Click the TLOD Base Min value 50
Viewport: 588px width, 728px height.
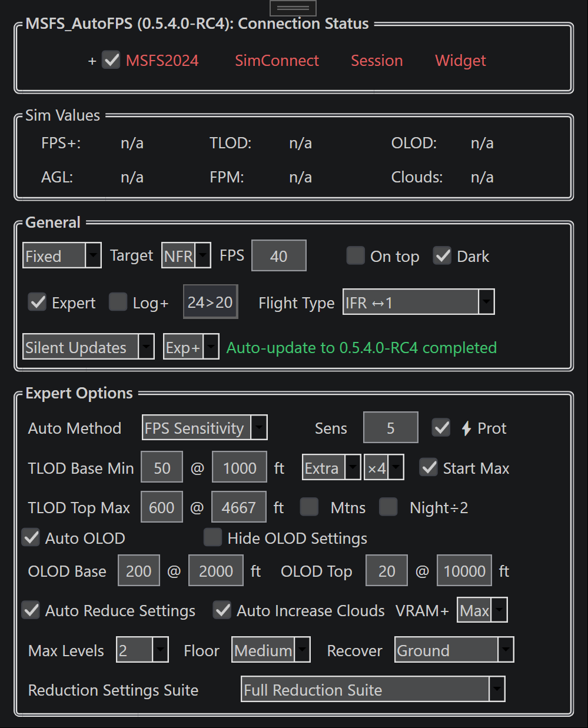[x=162, y=467]
